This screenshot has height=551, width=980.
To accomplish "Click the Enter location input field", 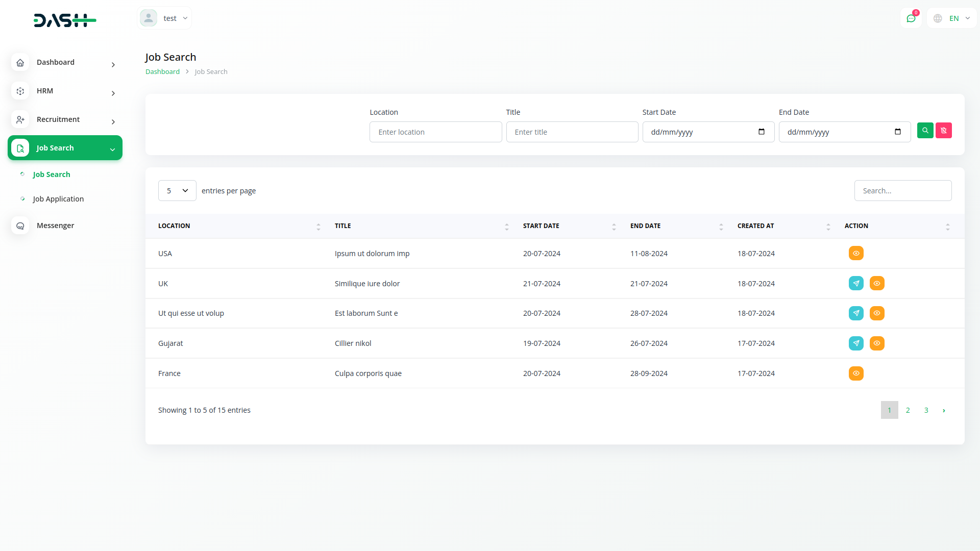I will (x=435, y=132).
